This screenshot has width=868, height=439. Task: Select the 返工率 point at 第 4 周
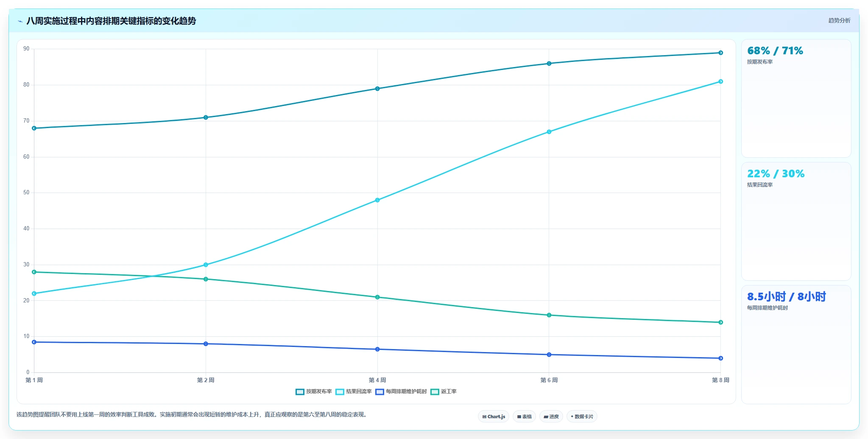[377, 297]
